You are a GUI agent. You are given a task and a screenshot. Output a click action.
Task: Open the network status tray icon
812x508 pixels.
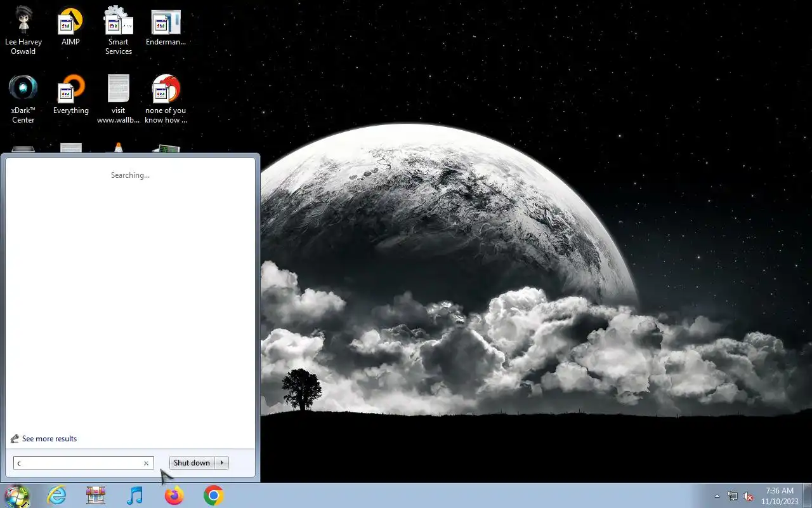(733, 496)
